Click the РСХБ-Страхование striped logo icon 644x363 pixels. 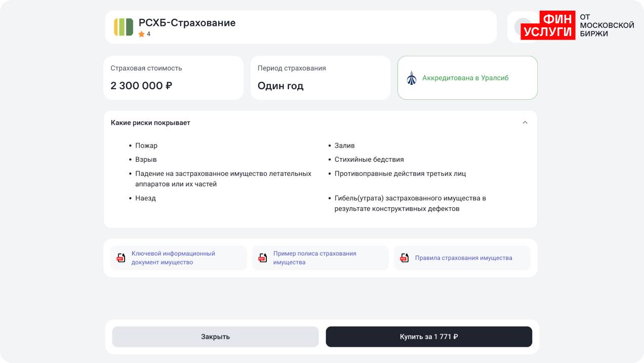point(124,27)
